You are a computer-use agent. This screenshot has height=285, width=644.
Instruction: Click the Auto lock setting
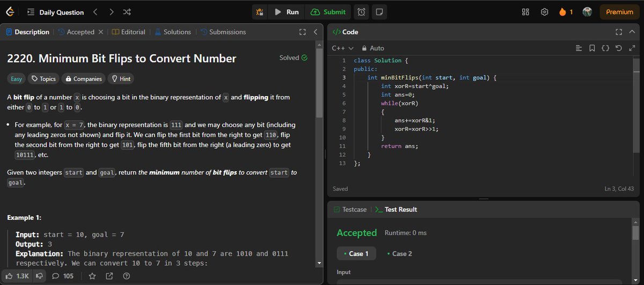(373, 48)
